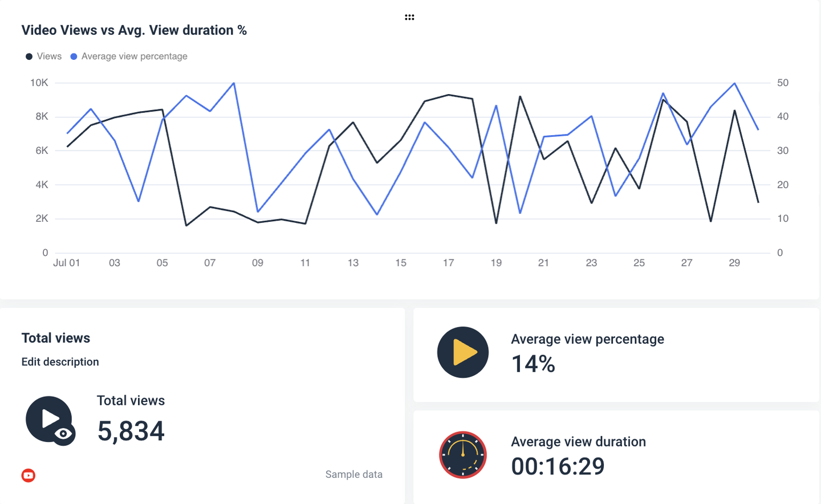The height and width of the screenshot is (504, 821).
Task: Click the Jul 01 axis label
Action: [67, 263]
